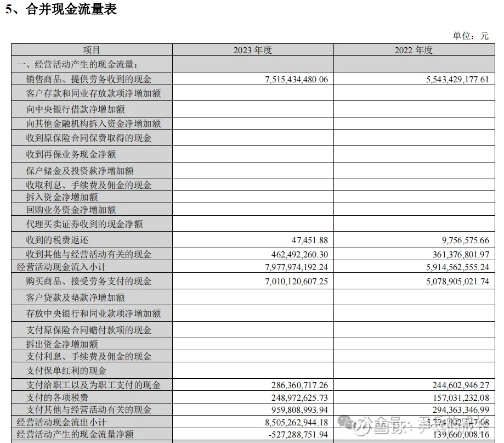Click row 保户储金及投资款净增加额
Screen dimensions: 504x443
pos(253,171)
